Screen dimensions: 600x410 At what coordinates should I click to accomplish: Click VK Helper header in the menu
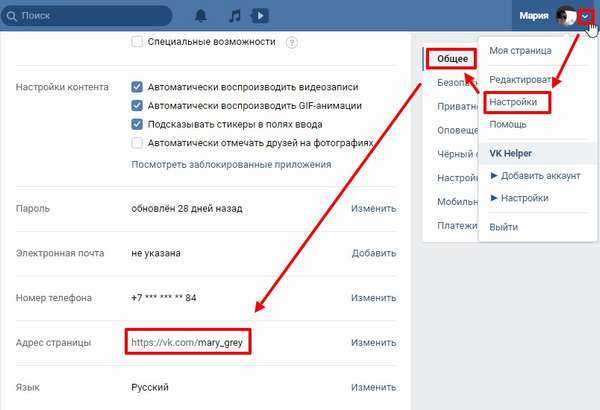[x=510, y=154]
